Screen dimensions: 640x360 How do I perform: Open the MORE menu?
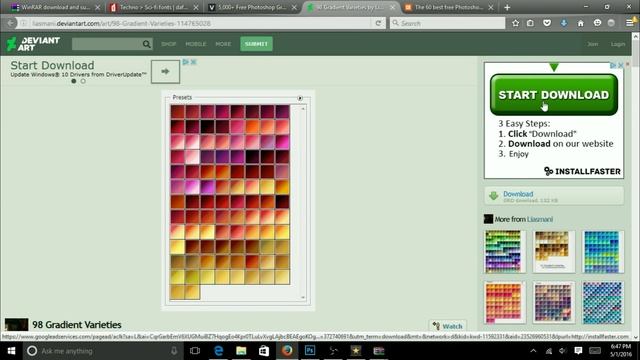223,44
